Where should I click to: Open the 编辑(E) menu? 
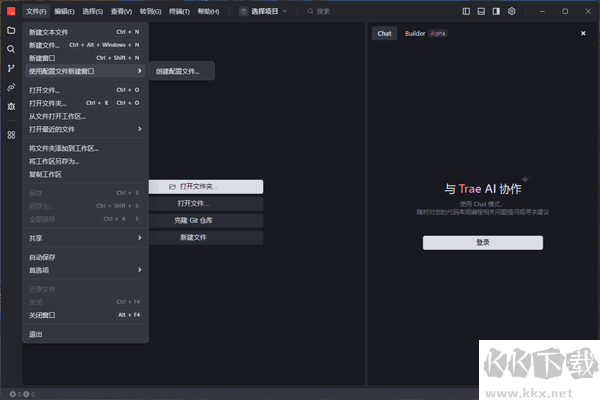pyautogui.click(x=64, y=11)
